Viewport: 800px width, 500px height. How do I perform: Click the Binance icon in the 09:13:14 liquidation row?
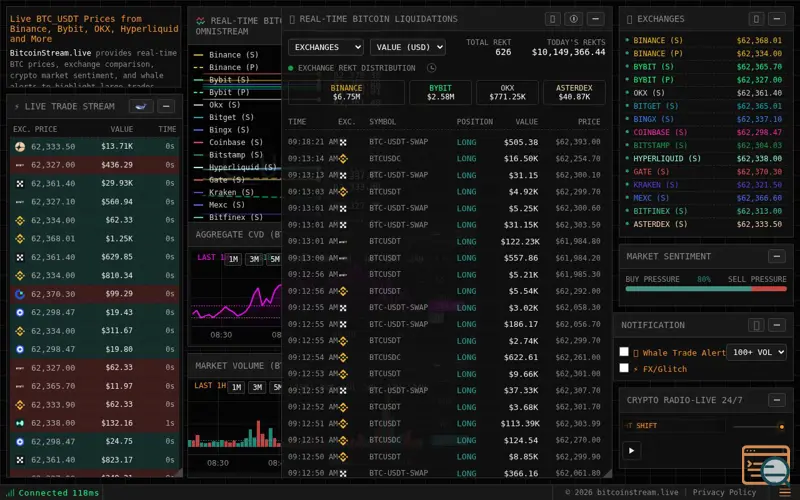[x=343, y=159]
